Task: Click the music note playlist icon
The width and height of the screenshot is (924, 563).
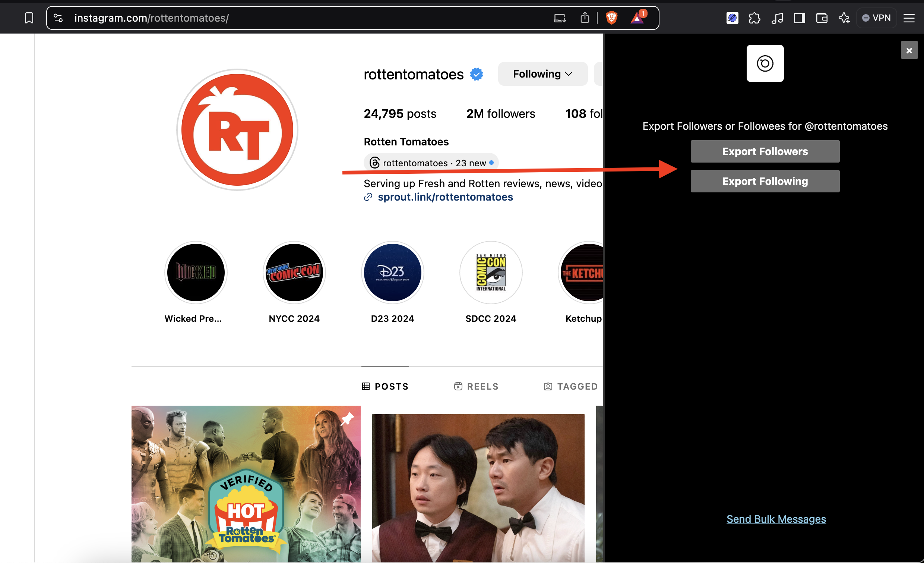Action: [x=777, y=18]
